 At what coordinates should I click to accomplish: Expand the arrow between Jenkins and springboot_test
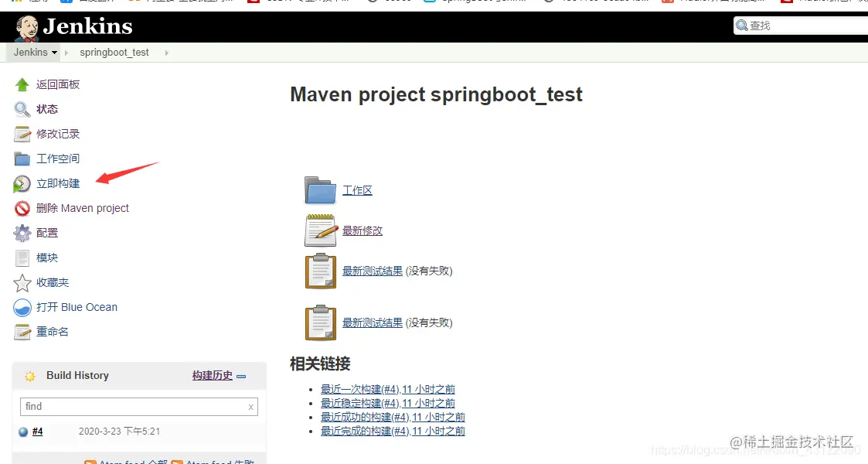[x=66, y=53]
